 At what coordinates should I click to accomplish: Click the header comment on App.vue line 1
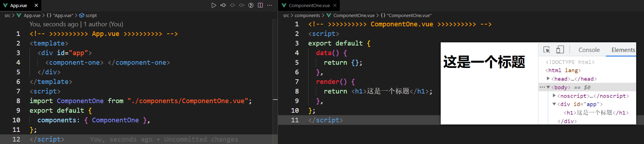pyautogui.click(x=104, y=34)
